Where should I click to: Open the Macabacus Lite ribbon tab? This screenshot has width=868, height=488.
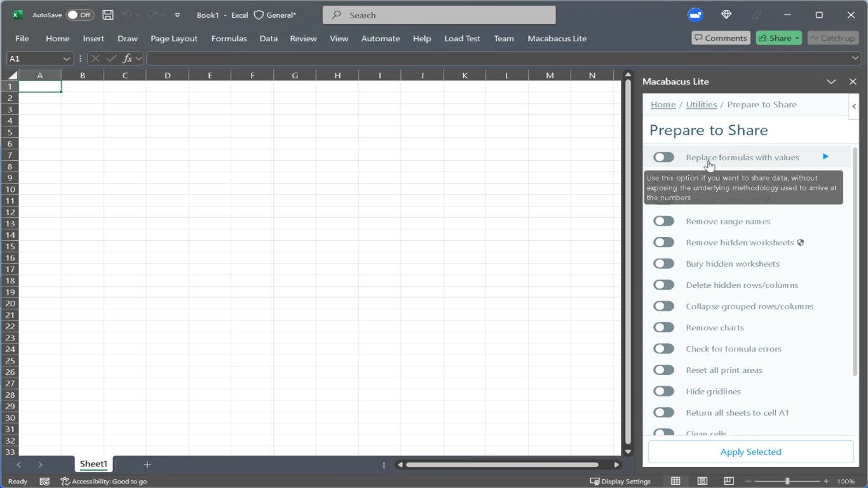coord(557,38)
